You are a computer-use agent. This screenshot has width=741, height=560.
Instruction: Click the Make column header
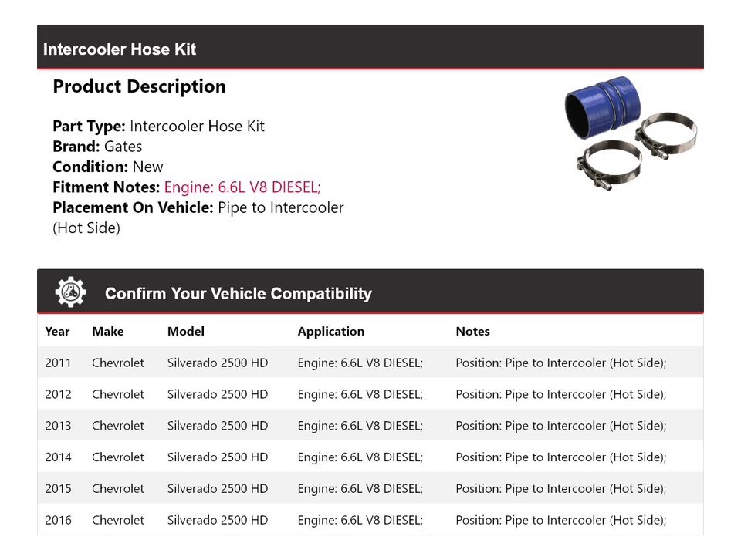click(x=108, y=331)
